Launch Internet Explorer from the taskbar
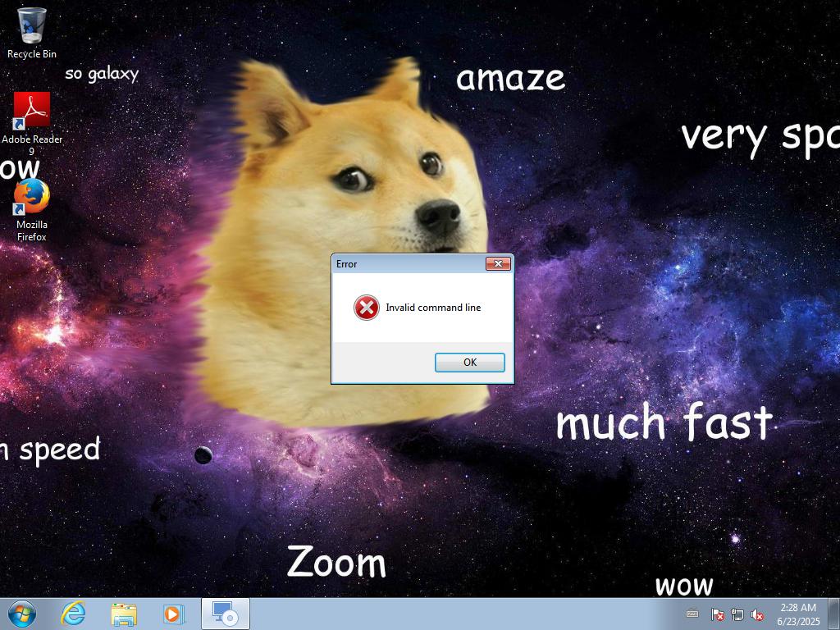The height and width of the screenshot is (630, 840). coord(73,614)
